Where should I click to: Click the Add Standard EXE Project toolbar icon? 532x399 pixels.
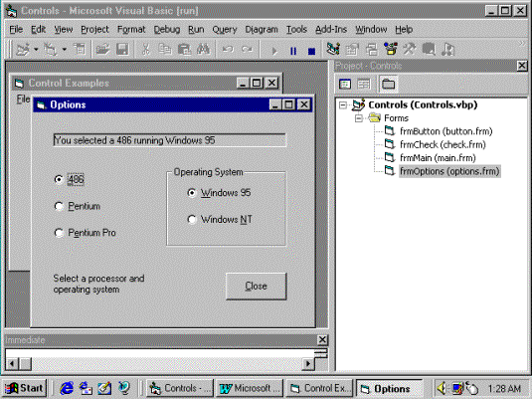pos(23,50)
